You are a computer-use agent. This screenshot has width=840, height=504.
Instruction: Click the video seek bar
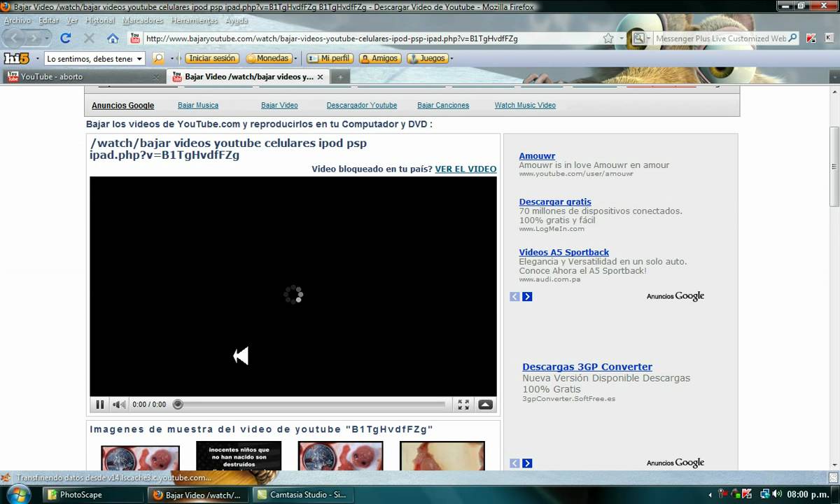(310, 405)
